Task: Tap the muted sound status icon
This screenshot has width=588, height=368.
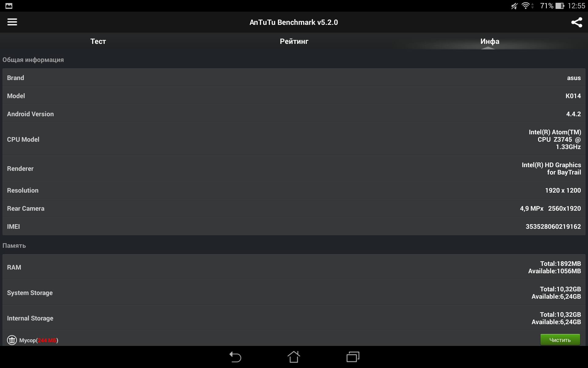Action: point(514,6)
